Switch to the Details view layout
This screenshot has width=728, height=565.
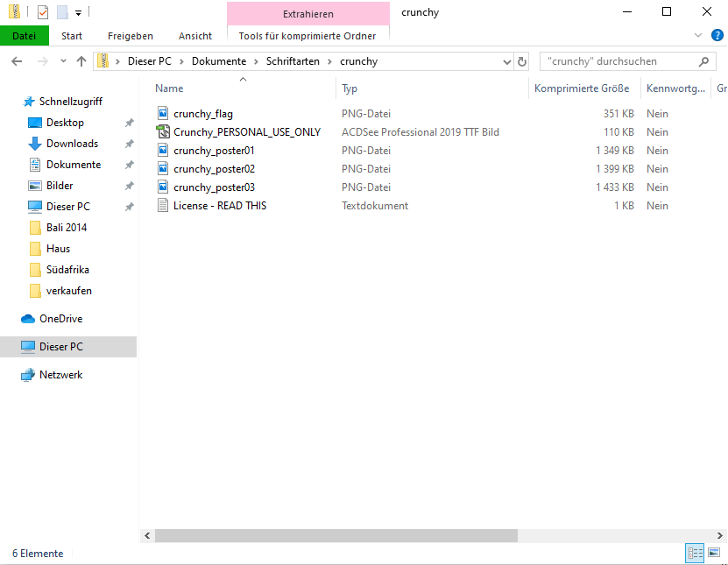tap(695, 553)
